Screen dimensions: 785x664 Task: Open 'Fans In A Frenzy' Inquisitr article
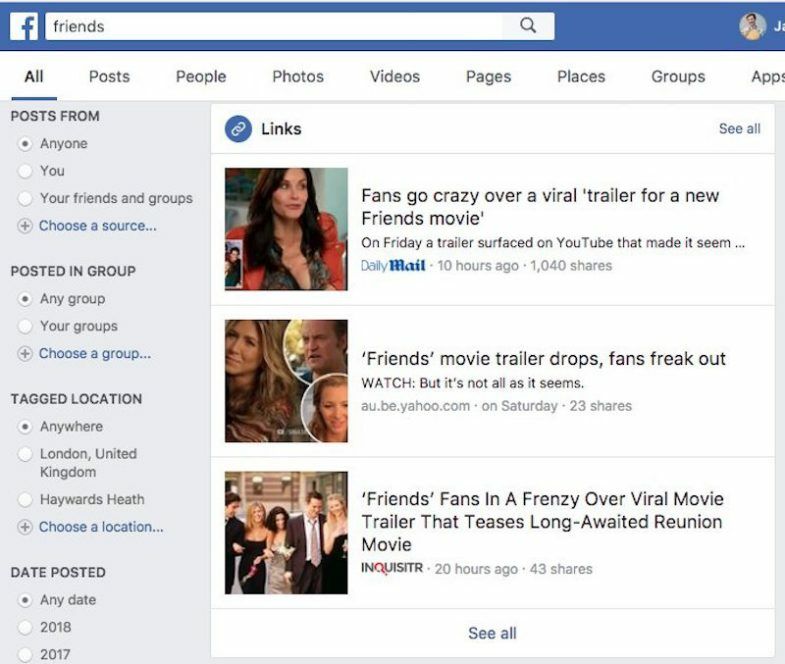pos(542,521)
